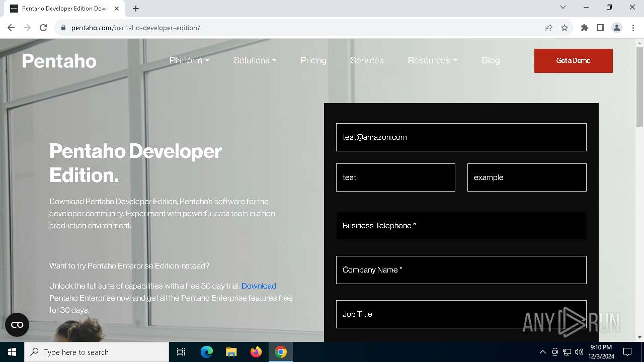The width and height of the screenshot is (644, 362).
Task: Click the address bar URL
Action: point(136,28)
